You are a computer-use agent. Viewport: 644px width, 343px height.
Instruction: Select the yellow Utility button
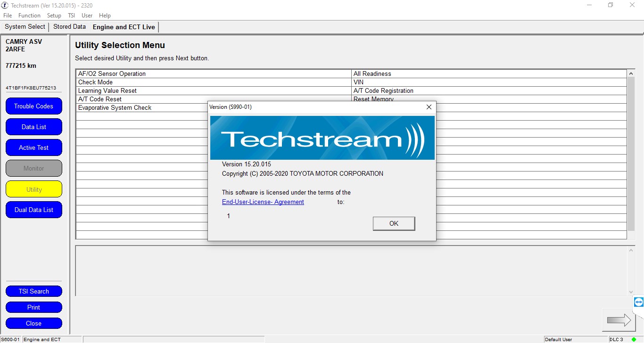[x=34, y=189]
